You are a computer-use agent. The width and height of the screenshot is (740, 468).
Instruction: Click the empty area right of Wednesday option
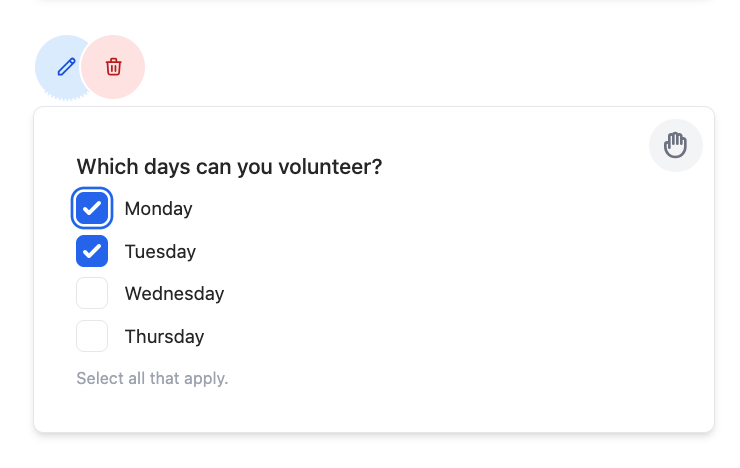pyautogui.click(x=448, y=294)
